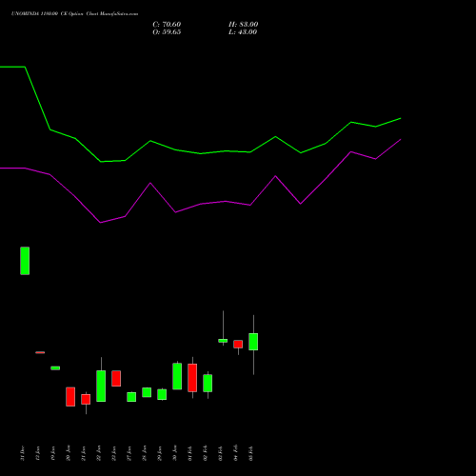Click the '28 Jan' date label
The height and width of the screenshot is (476, 476).
145,453
